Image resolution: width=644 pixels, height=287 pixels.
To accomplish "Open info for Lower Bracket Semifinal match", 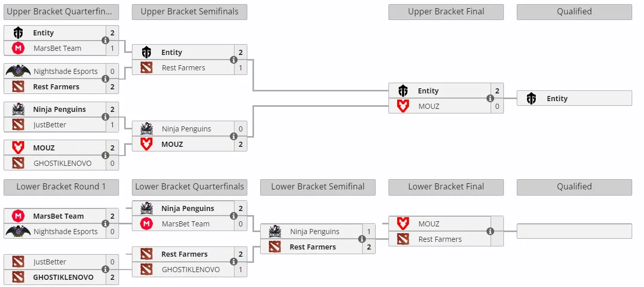I will [x=362, y=239].
